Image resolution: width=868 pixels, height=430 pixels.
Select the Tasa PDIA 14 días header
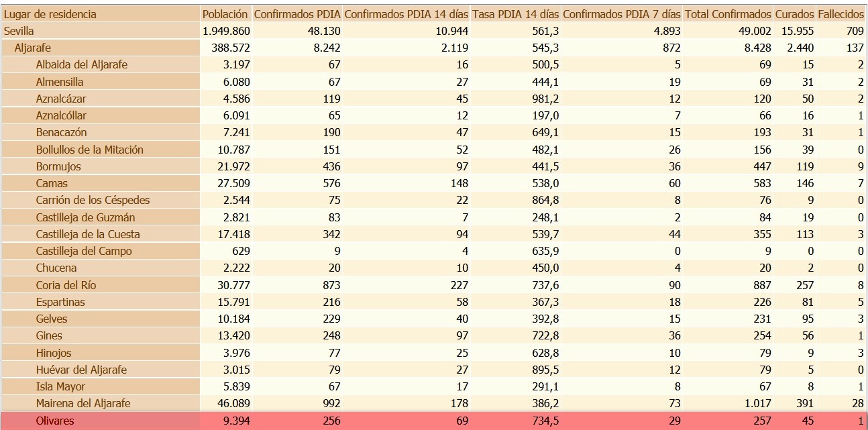click(x=515, y=14)
